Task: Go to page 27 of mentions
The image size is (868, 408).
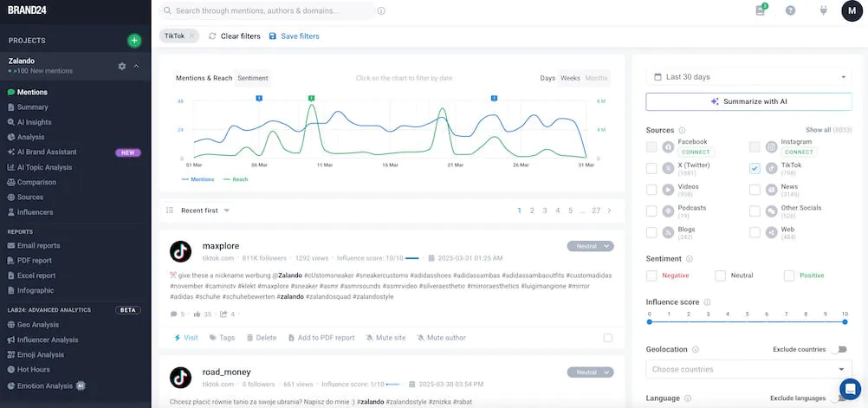Action: (596, 210)
